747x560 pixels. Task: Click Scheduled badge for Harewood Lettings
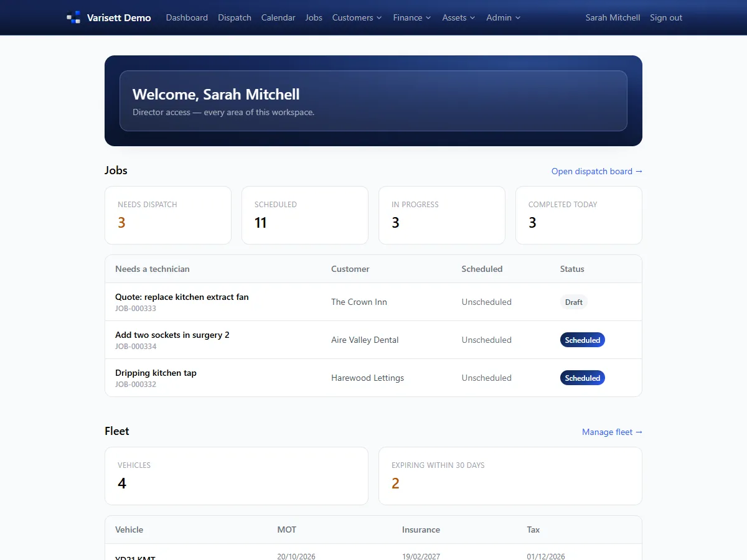583,378
